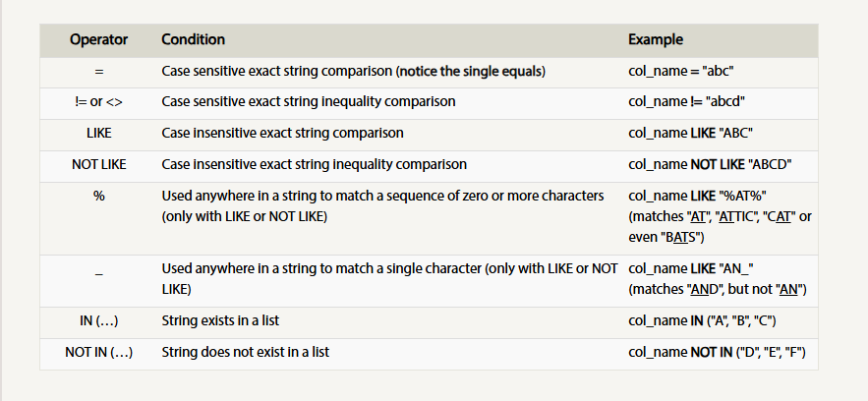Select the IN (…) operator cell
Screen dimensions: 868x401
coord(98,320)
